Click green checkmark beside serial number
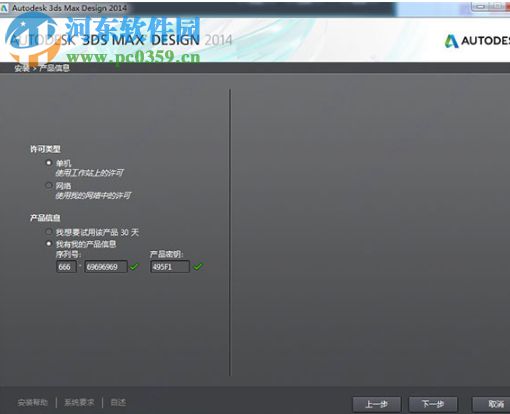 [134, 266]
